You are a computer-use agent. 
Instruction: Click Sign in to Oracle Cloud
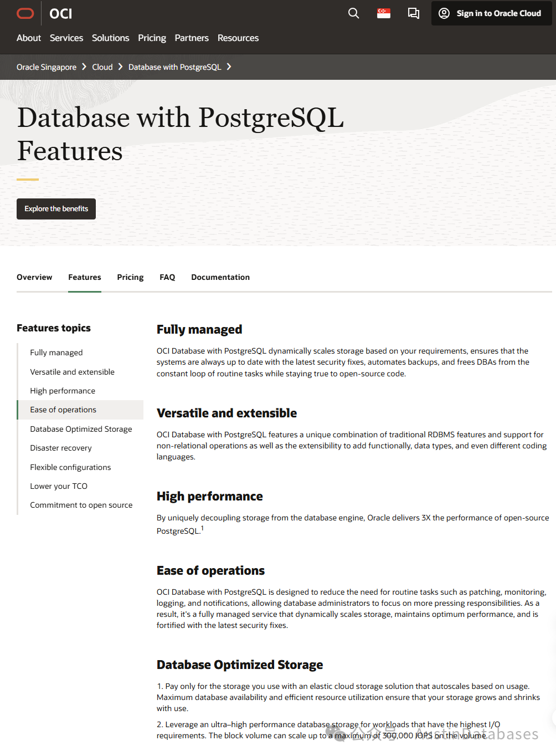(491, 13)
